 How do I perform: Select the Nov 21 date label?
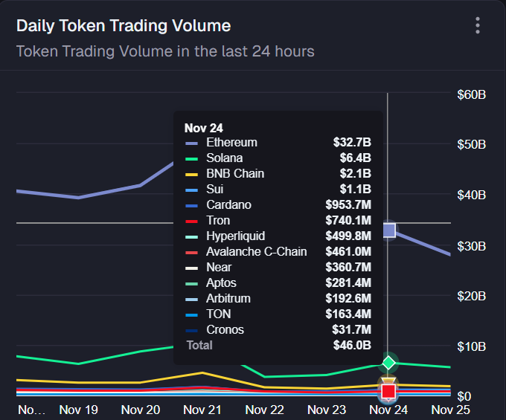(x=202, y=410)
